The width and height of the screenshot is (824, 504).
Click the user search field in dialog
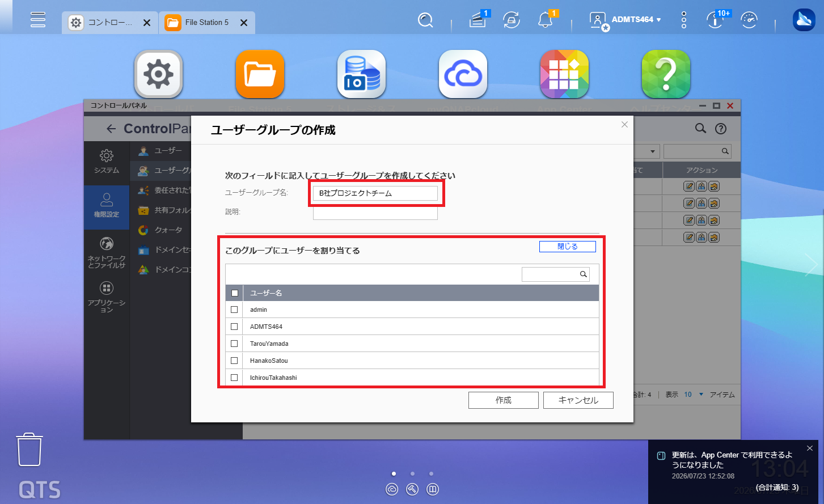556,274
